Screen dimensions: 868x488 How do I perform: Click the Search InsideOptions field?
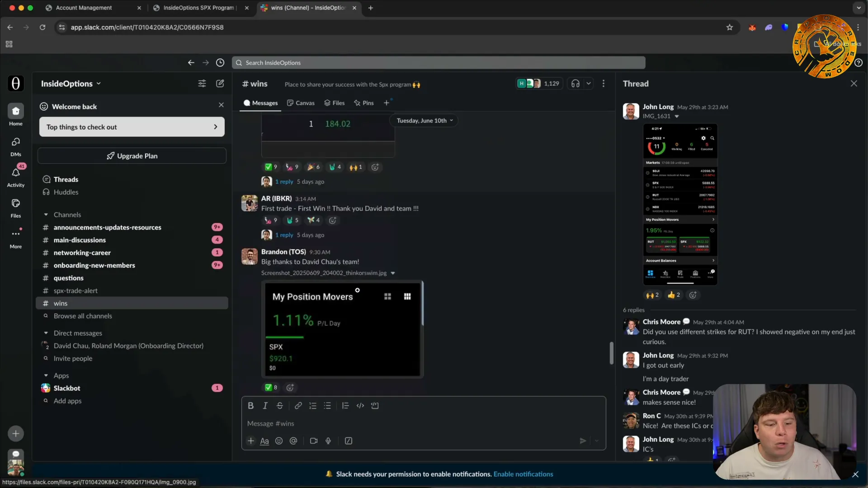439,63
